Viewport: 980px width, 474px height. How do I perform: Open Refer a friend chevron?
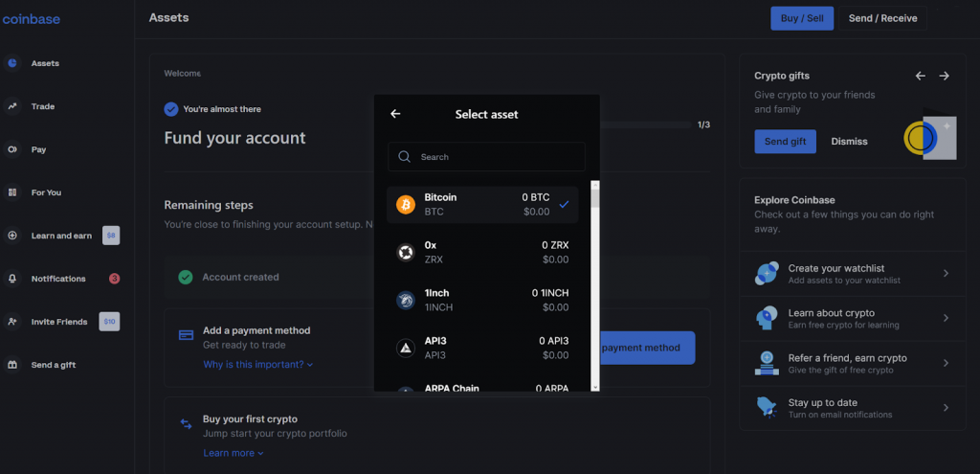pos(946,363)
